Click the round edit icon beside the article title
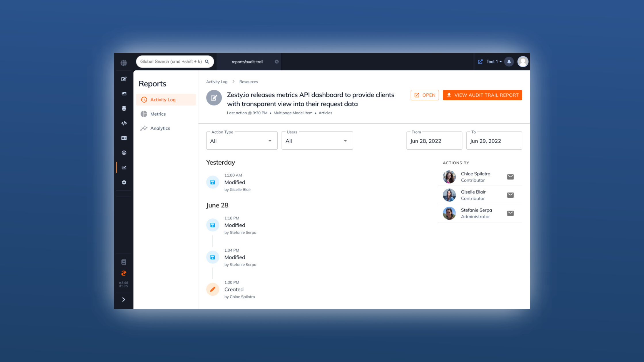The height and width of the screenshot is (362, 644). [x=214, y=98]
